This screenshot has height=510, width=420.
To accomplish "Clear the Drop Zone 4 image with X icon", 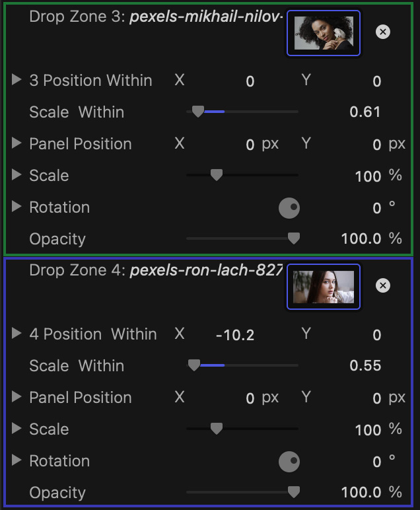I will coord(382,285).
